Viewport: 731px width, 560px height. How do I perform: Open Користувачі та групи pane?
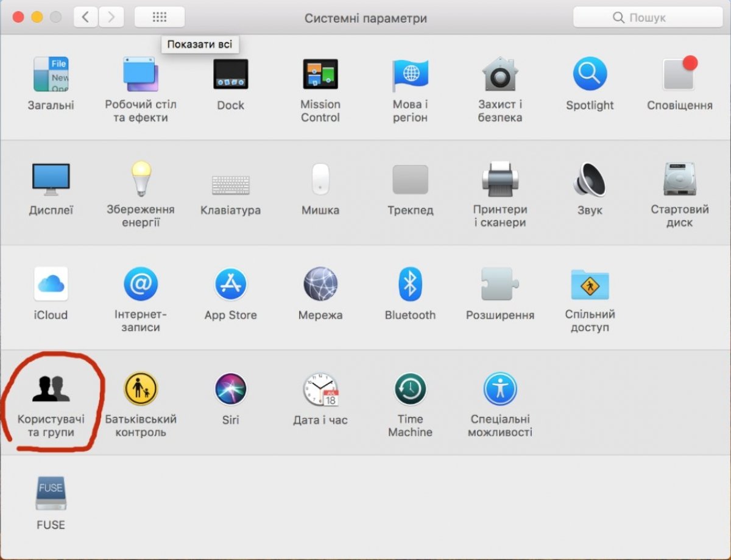pyautogui.click(x=51, y=389)
